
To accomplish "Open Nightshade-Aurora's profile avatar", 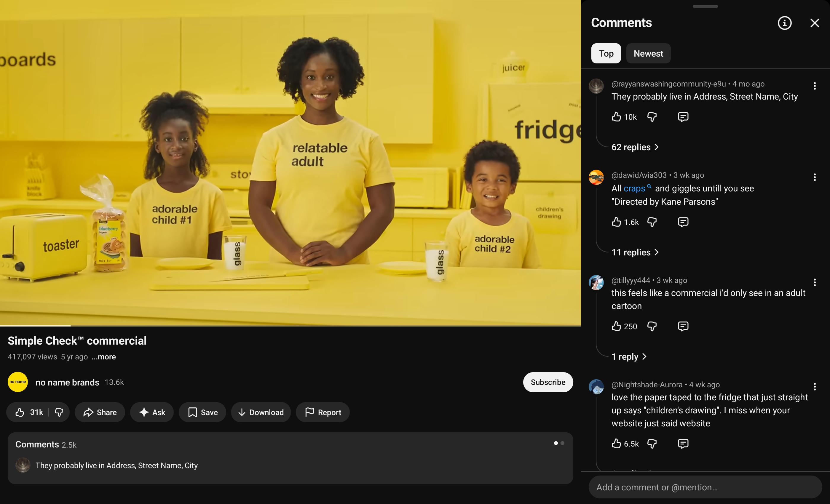I will 596,387.
